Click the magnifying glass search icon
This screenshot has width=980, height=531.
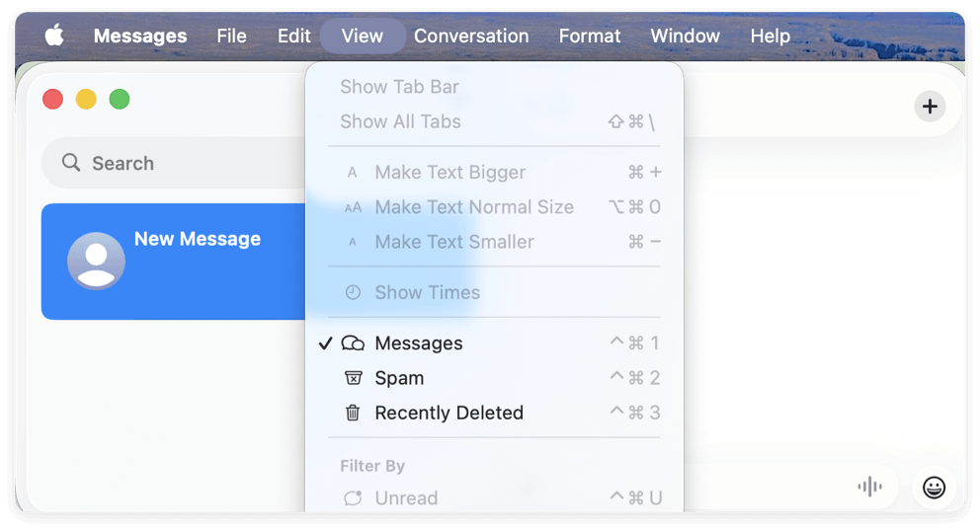tap(71, 163)
